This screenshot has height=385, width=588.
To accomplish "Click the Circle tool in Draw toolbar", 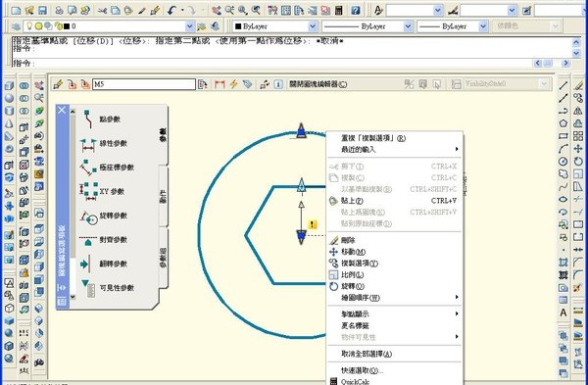I will tap(563, 162).
